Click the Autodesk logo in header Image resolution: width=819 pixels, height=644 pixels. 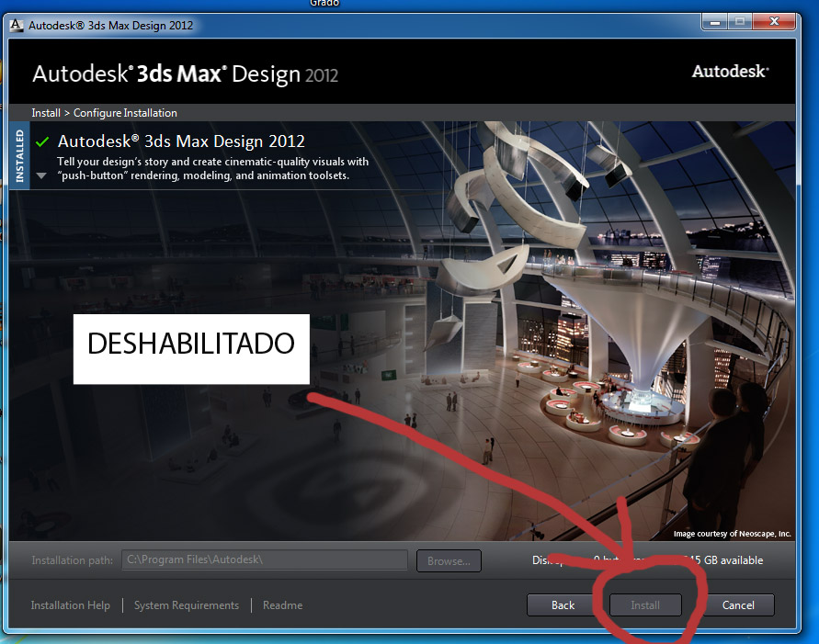point(730,72)
